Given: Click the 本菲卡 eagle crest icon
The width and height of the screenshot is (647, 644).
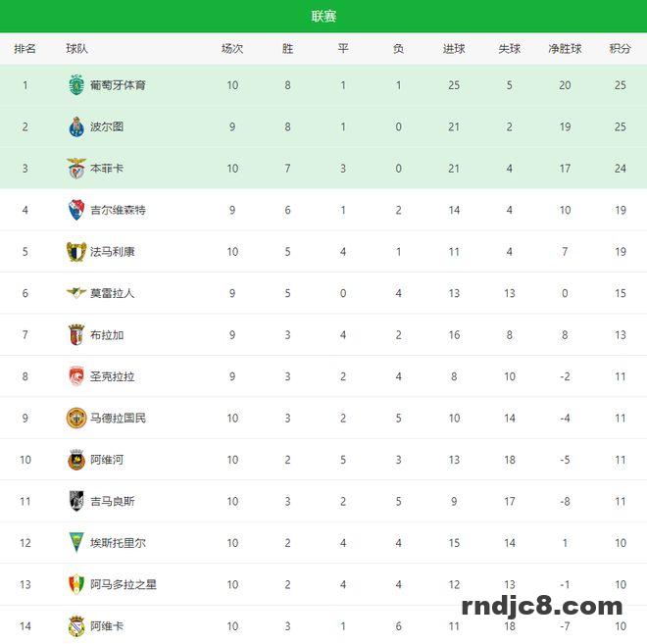Looking at the screenshot, I should [x=76, y=168].
